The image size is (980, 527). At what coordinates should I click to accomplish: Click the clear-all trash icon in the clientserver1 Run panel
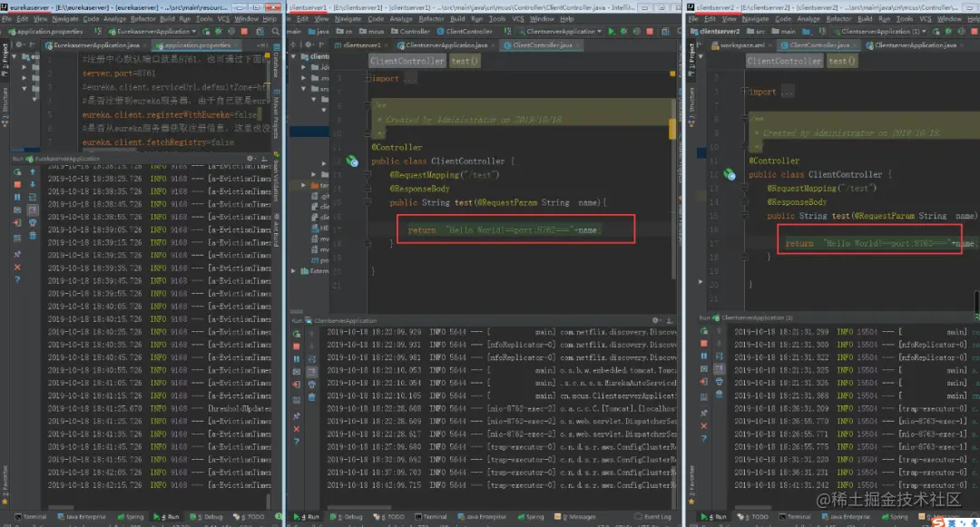pos(312,397)
